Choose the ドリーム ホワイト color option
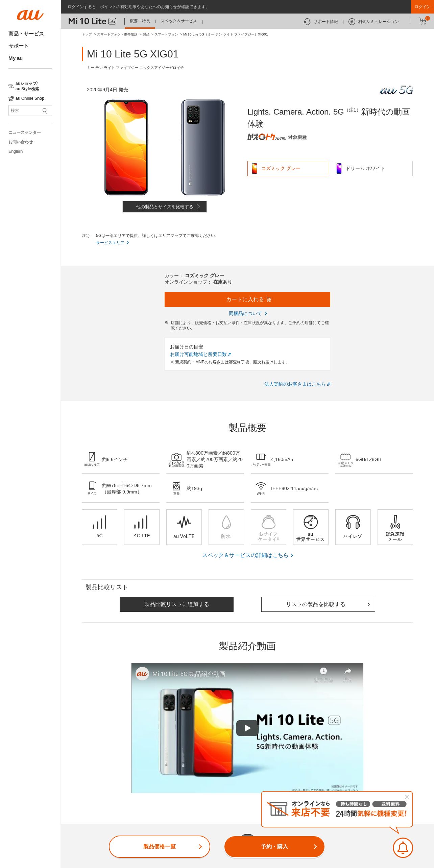The image size is (434, 868). coord(372,168)
